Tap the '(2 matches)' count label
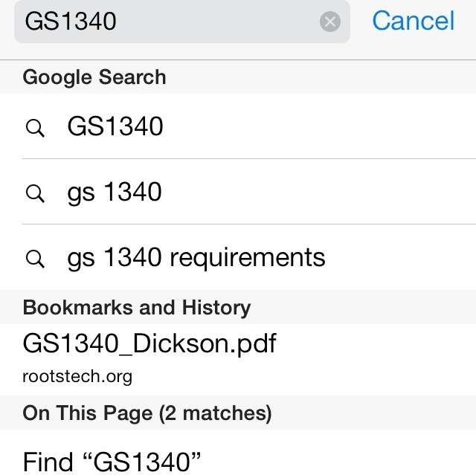Viewport: 476px width, 475px height. coord(215,413)
